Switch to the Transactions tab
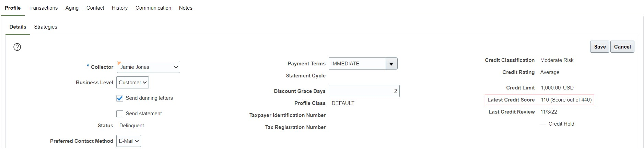The image size is (644, 149). [x=43, y=8]
